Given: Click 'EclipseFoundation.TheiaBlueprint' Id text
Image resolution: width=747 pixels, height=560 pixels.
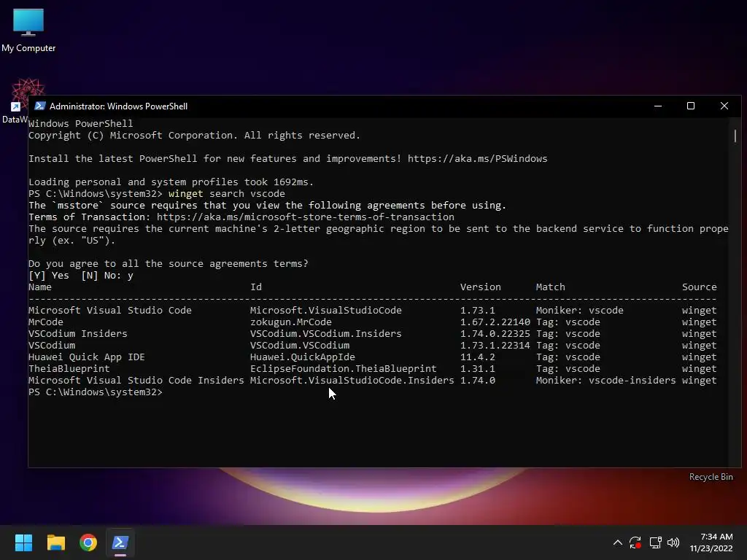Looking at the screenshot, I should pyautogui.click(x=344, y=368).
